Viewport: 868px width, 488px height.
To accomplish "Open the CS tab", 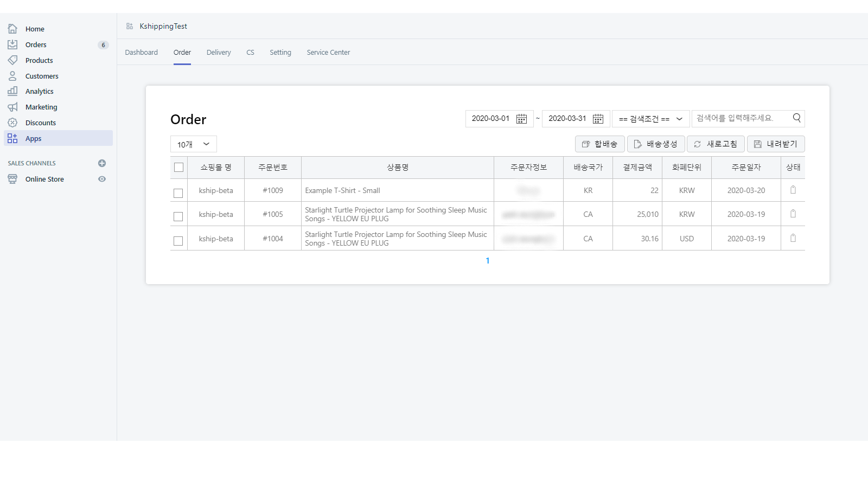I will (250, 53).
